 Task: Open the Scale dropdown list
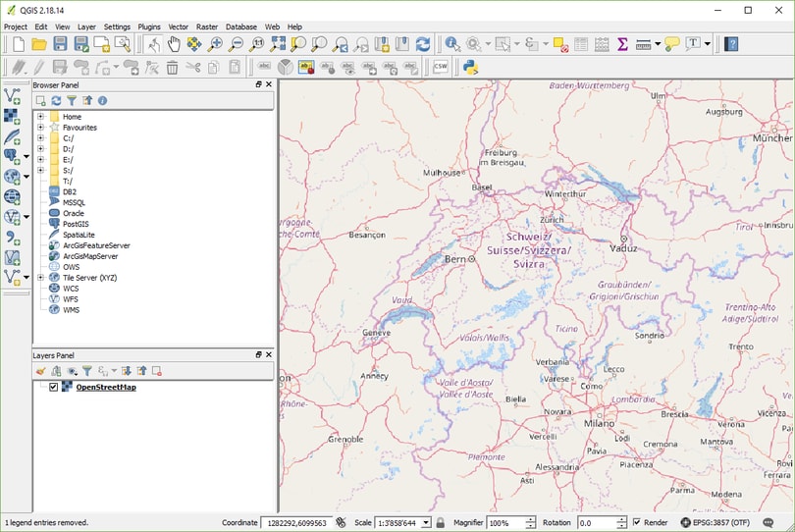pyautogui.click(x=426, y=522)
